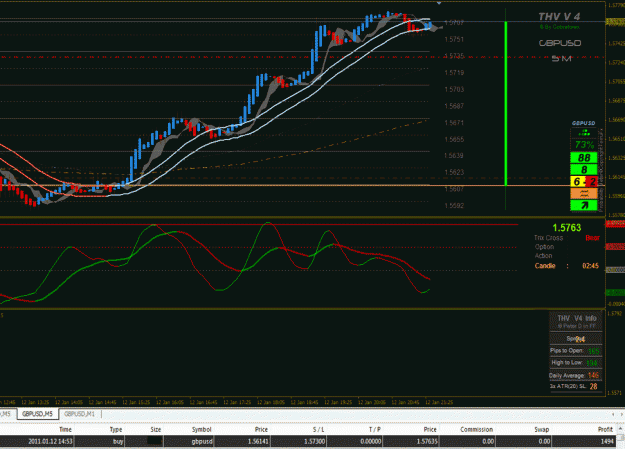This screenshot has width=625, height=449.
Task: Click the THV V 4 title label
Action: pyautogui.click(x=559, y=16)
